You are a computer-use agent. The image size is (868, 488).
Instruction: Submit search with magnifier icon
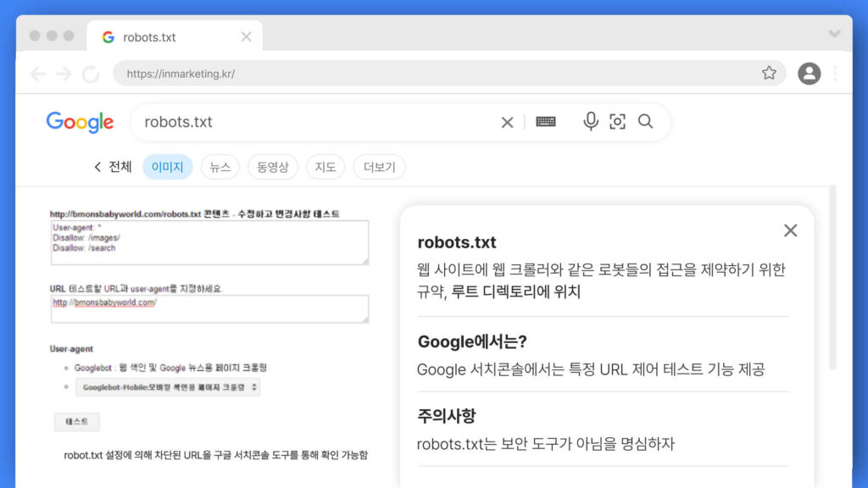point(645,121)
